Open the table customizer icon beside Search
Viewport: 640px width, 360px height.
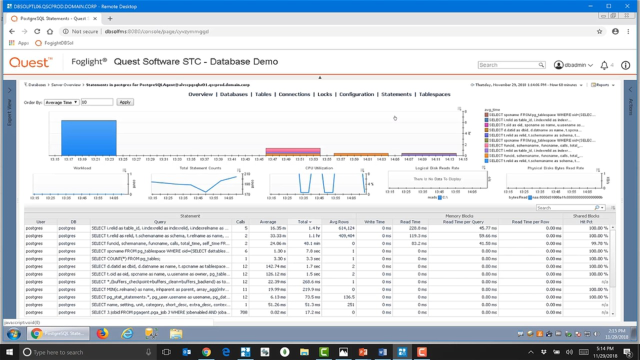pos(613,208)
